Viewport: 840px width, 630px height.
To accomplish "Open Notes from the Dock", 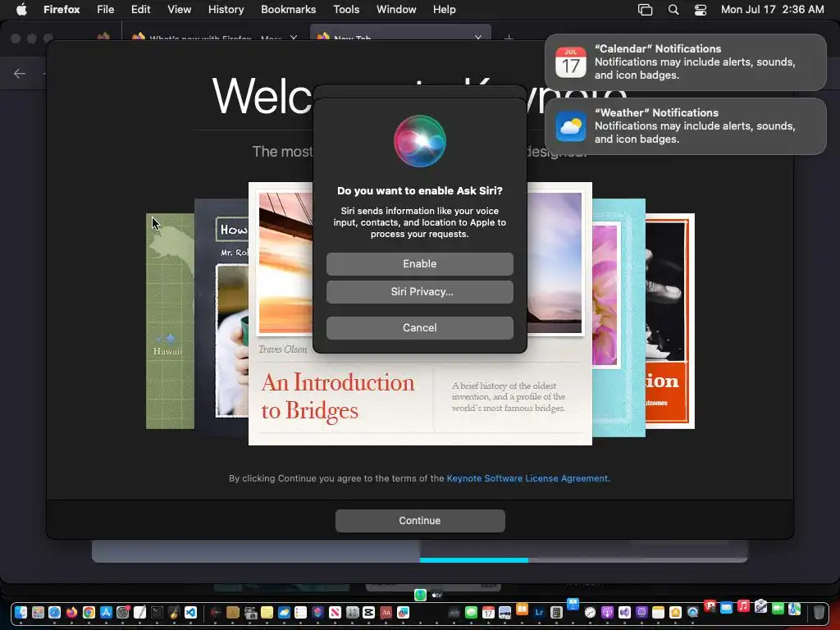I will tap(659, 612).
